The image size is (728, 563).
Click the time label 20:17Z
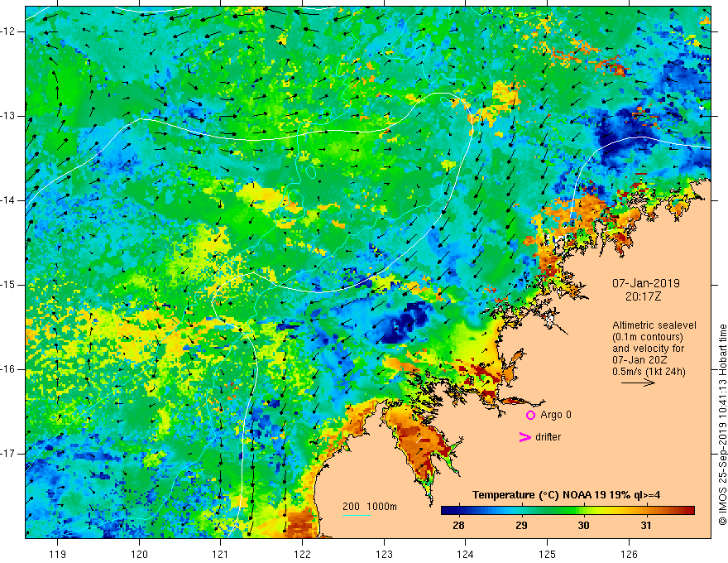643,296
